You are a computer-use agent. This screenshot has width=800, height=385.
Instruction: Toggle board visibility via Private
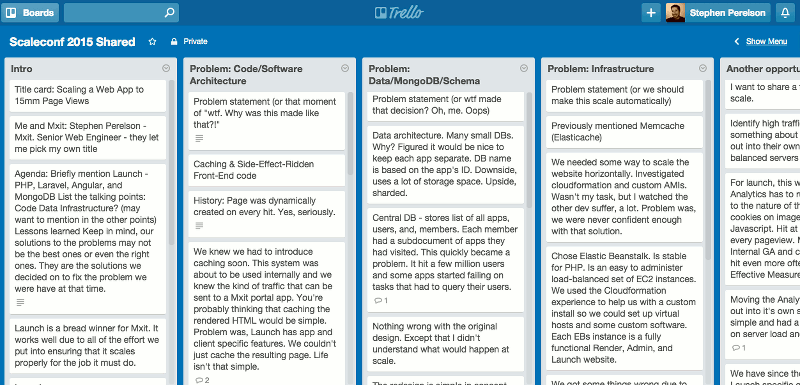click(x=195, y=42)
